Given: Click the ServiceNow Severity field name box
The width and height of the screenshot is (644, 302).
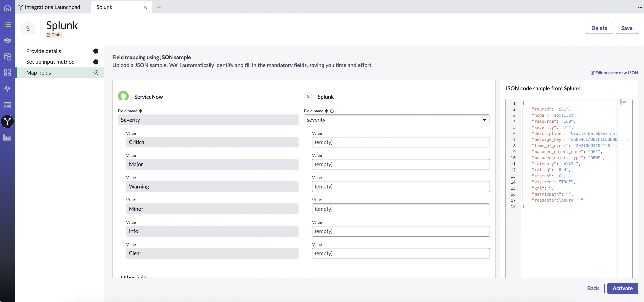Looking at the screenshot, I should click(x=208, y=120).
